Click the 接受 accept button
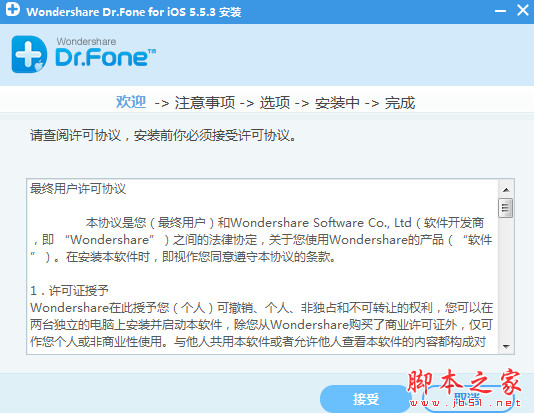Viewport: 534px width, 414px height. (x=365, y=399)
